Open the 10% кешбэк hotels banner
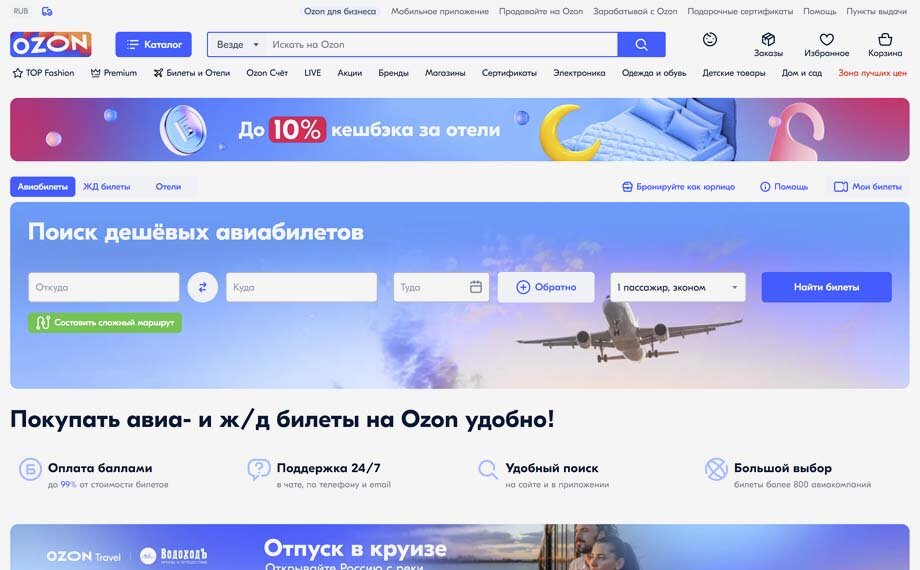 459,129
